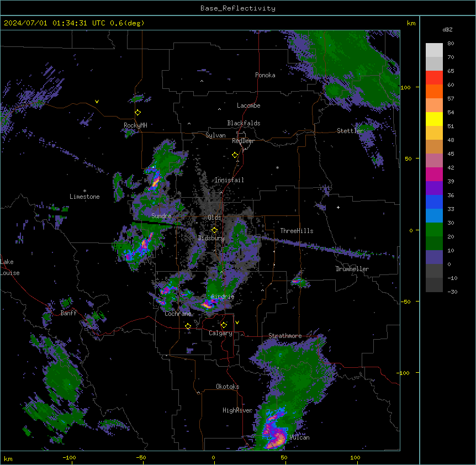Viewport: 476px width, 465px height.
Task: Click the radar echo core south of Airdrie
Action: click(208, 304)
